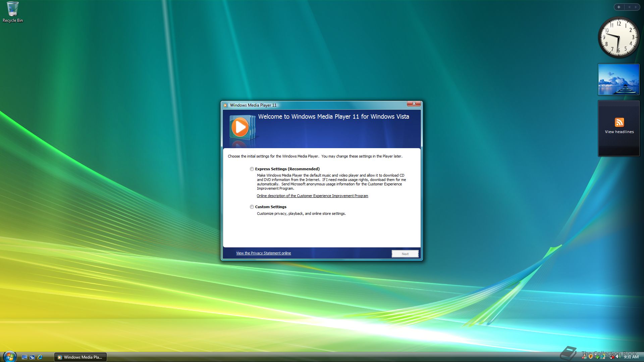Click the sidebar next-page arrow
Image resolution: width=644 pixels, height=362 pixels.
click(636, 7)
